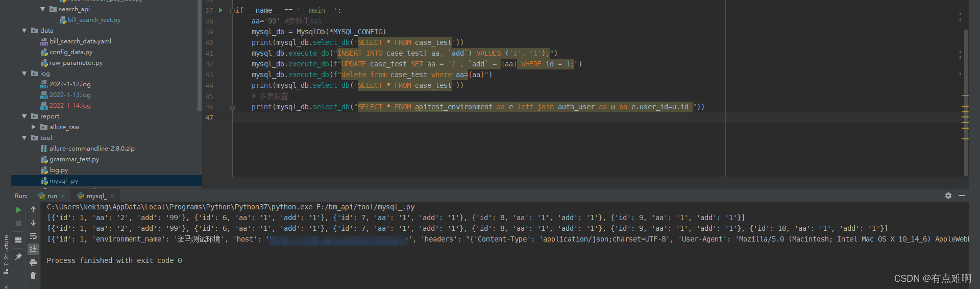Open the 2022-1-13.log file
Screen dimensions: 980x289
pos(66,95)
